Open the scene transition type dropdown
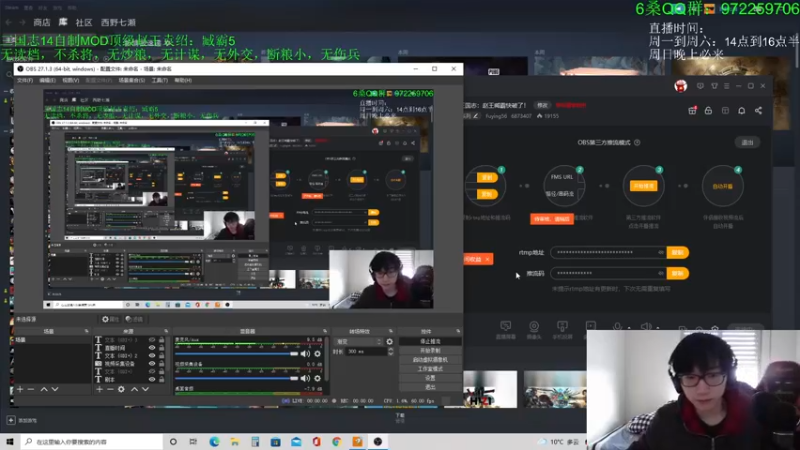Viewport: 800px width, 450px height. [x=358, y=342]
